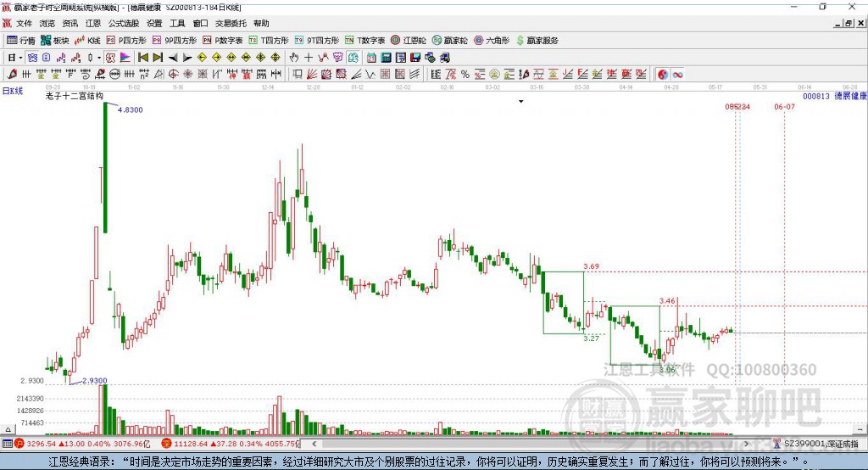Viewport: 868px width, 470px height.
Task: Click the stock code 000813
Action: 816,96
